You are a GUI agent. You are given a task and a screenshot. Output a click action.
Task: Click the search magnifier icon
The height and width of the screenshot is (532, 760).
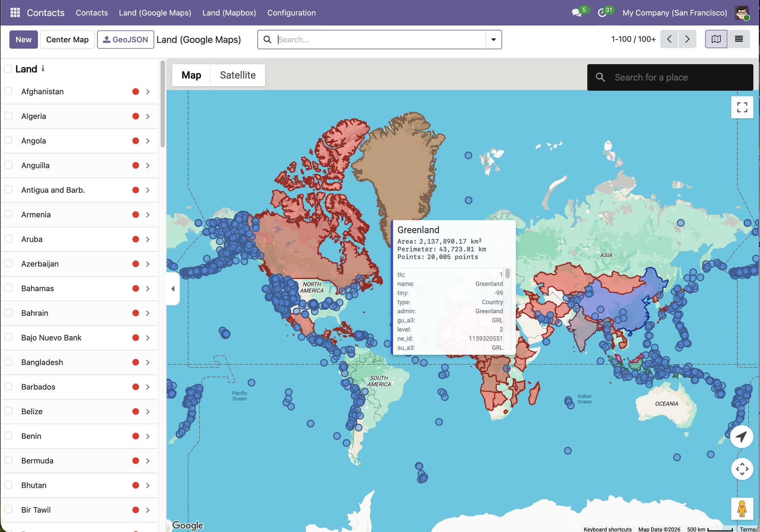(x=268, y=40)
